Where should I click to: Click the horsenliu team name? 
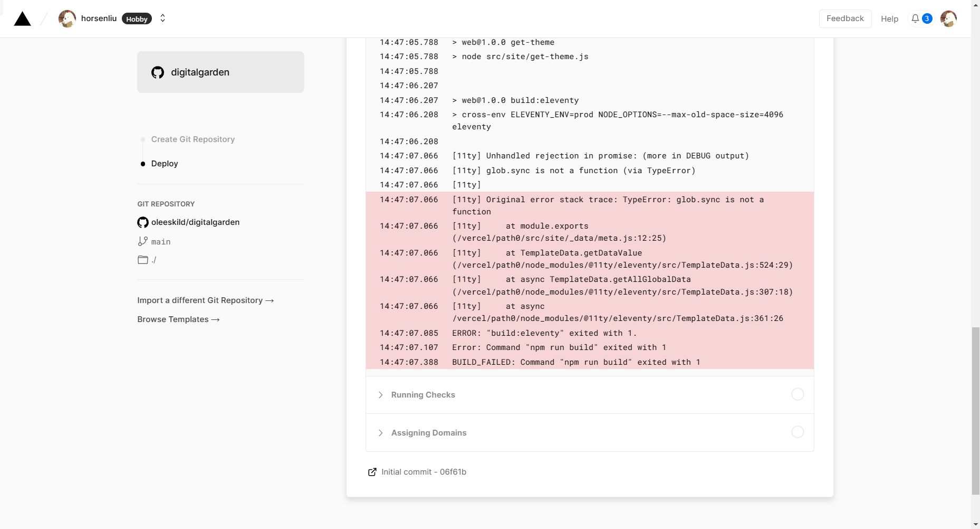[99, 18]
